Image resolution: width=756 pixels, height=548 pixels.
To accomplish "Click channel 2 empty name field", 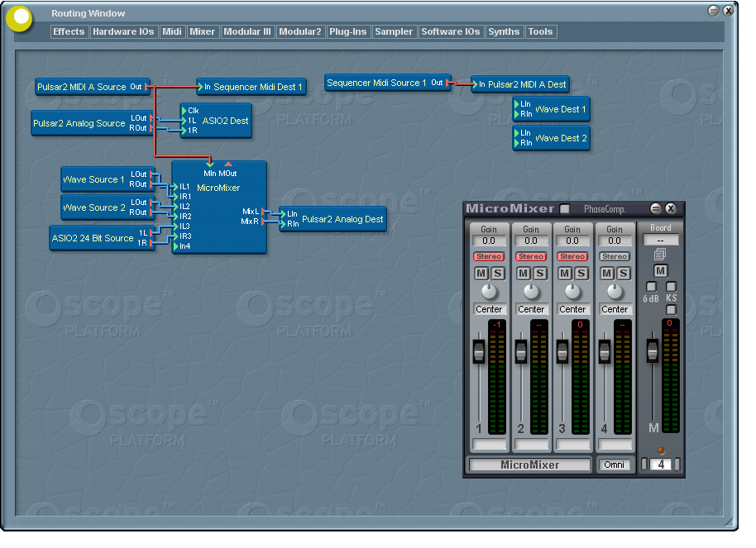I will click(531, 444).
